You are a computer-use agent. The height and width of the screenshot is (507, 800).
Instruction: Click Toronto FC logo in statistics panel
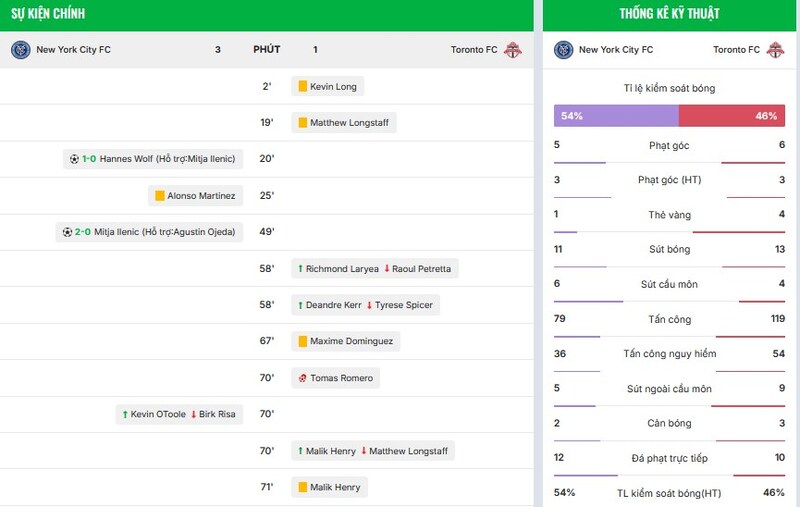(776, 50)
